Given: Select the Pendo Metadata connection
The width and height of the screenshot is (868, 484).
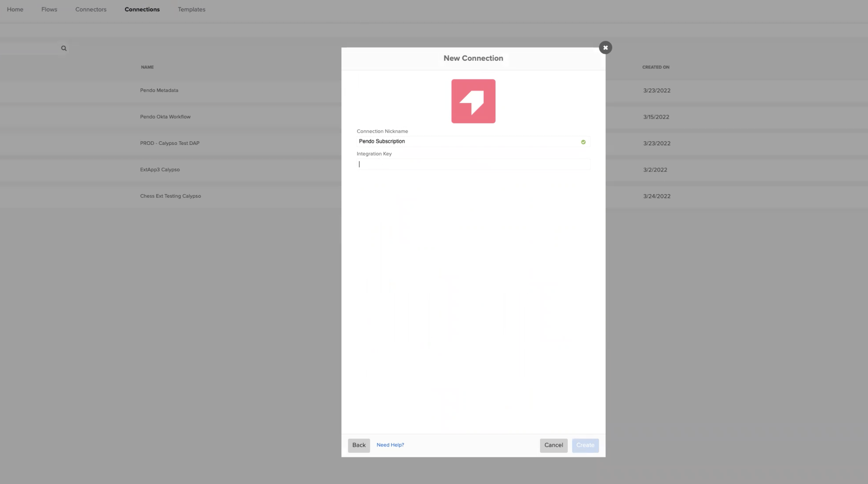Looking at the screenshot, I should tap(159, 90).
